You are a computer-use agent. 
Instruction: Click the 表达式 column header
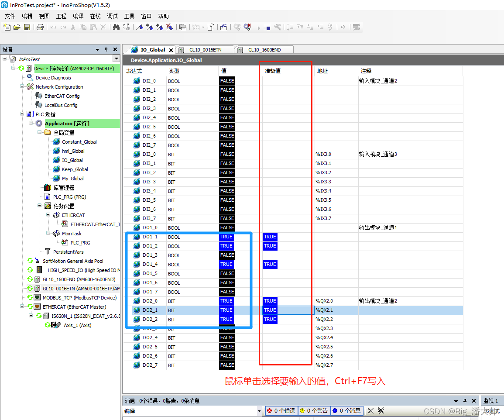click(x=134, y=71)
